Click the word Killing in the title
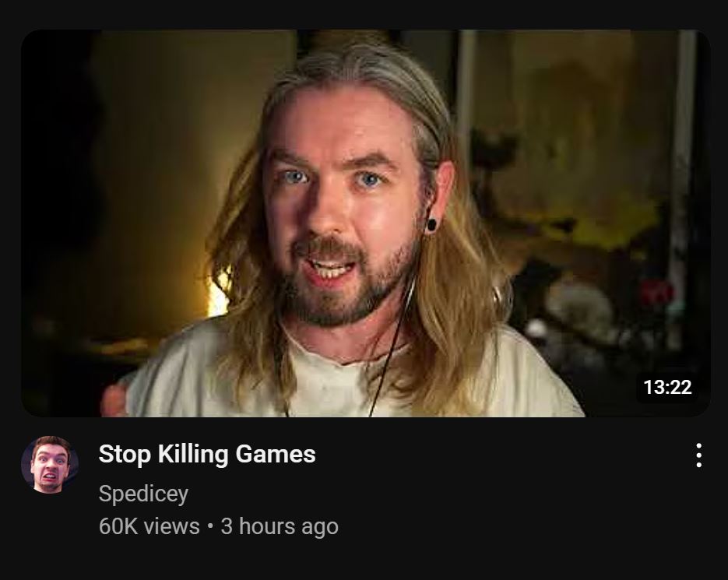The width and height of the screenshot is (728, 580). (192, 454)
